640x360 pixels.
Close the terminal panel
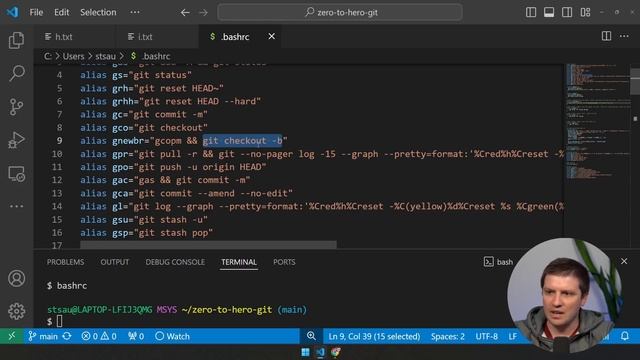coord(624,261)
